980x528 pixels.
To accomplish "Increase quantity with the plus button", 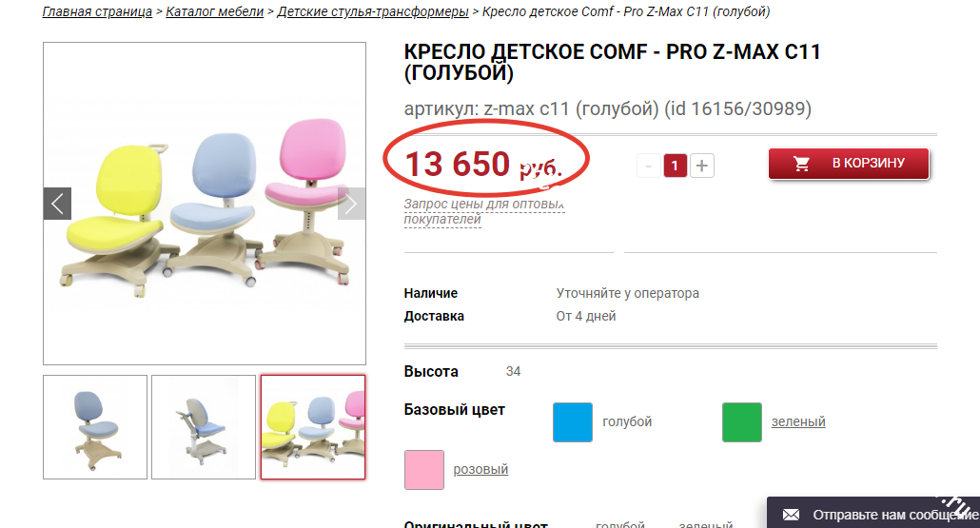I will 702,166.
